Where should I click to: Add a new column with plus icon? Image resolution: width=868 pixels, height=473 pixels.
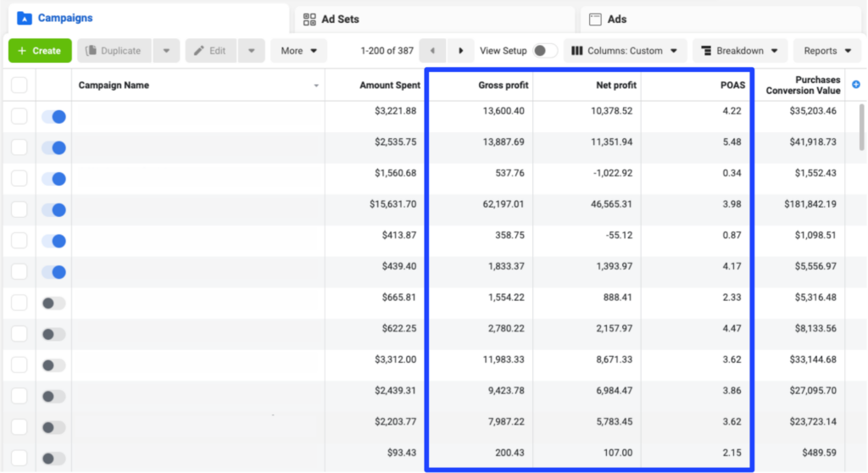coord(856,85)
